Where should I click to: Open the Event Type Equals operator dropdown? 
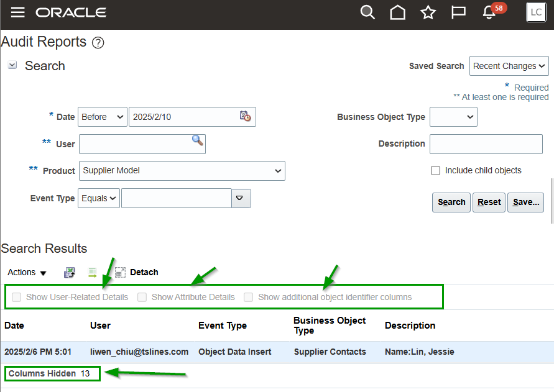pos(99,198)
